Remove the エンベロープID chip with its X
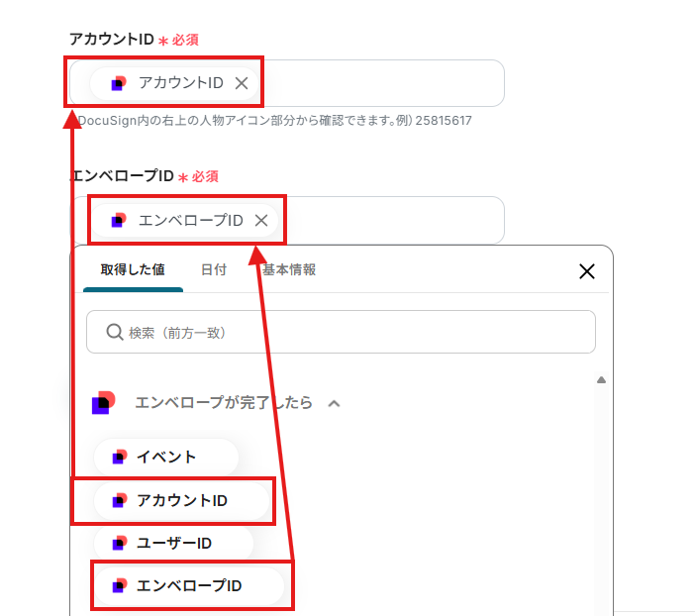This screenshot has height=616, width=695. [261, 220]
